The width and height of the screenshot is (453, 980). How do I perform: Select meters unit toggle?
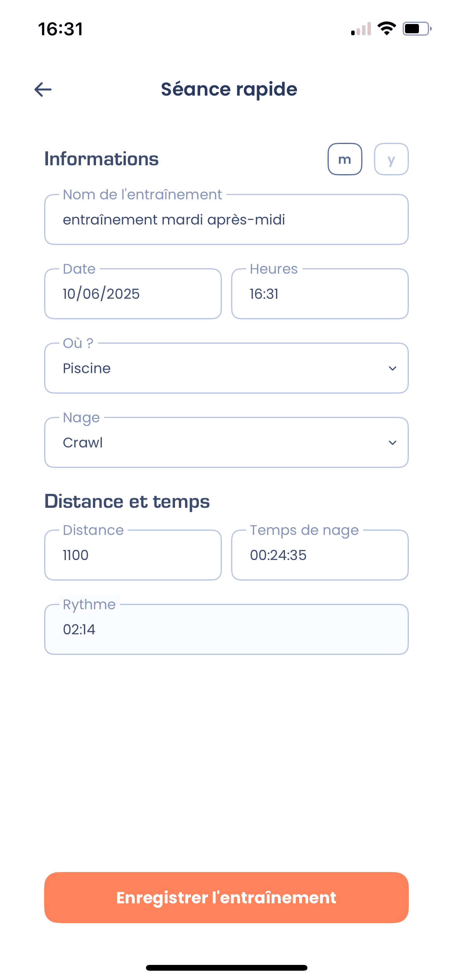[345, 159]
